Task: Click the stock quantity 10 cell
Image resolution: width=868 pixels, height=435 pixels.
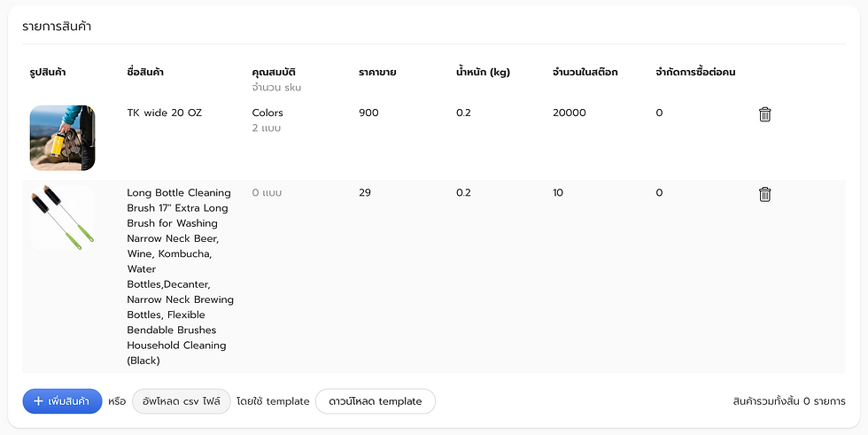Action: point(558,192)
